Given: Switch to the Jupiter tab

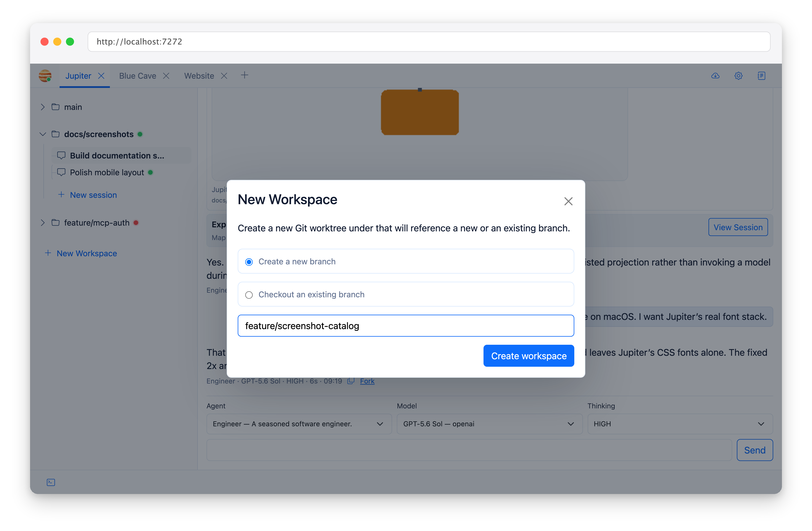Looking at the screenshot, I should [x=78, y=76].
